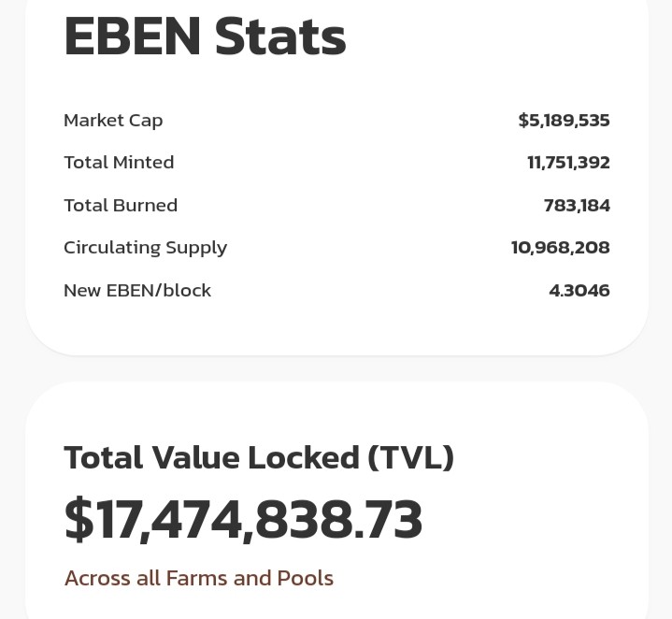Image resolution: width=672 pixels, height=619 pixels.
Task: Select the Circulating Supply label
Action: click(x=145, y=248)
